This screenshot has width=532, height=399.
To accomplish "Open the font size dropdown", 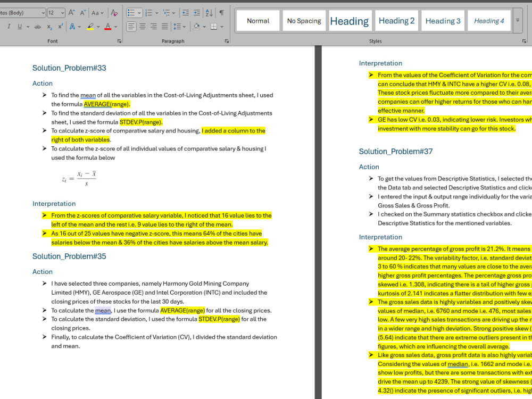I will click(63, 13).
